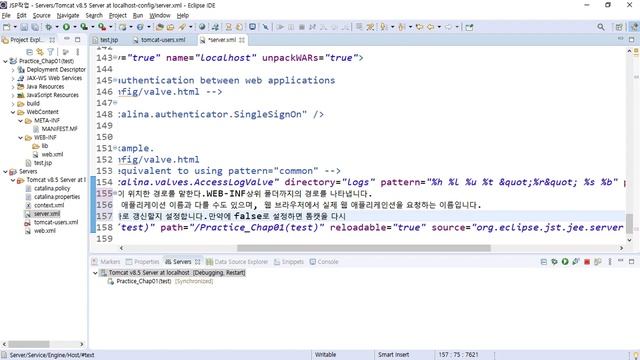
Task: Start the server with green play icon
Action: click(x=565, y=262)
